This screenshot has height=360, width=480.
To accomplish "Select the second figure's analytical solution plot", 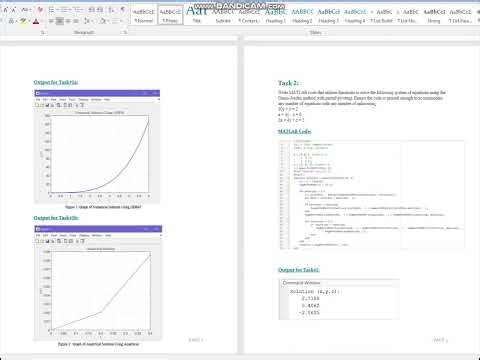I will pyautogui.click(x=98, y=283).
